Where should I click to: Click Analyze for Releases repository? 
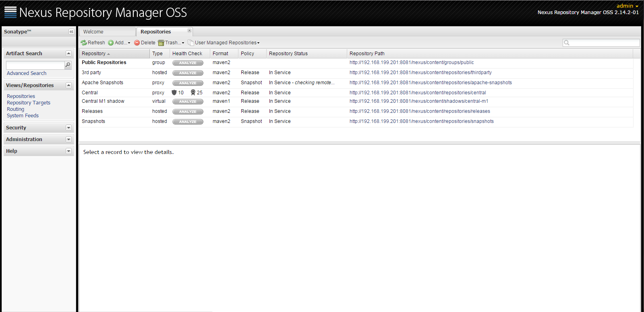(x=188, y=112)
